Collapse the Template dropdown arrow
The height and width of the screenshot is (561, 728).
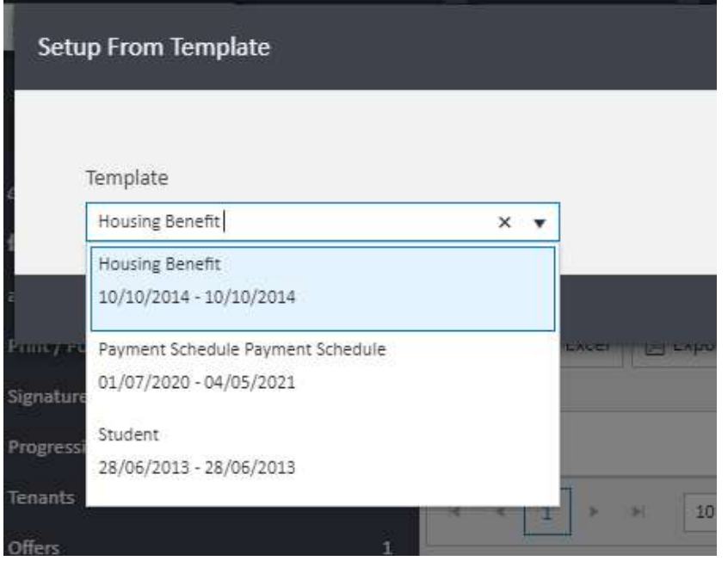point(540,222)
